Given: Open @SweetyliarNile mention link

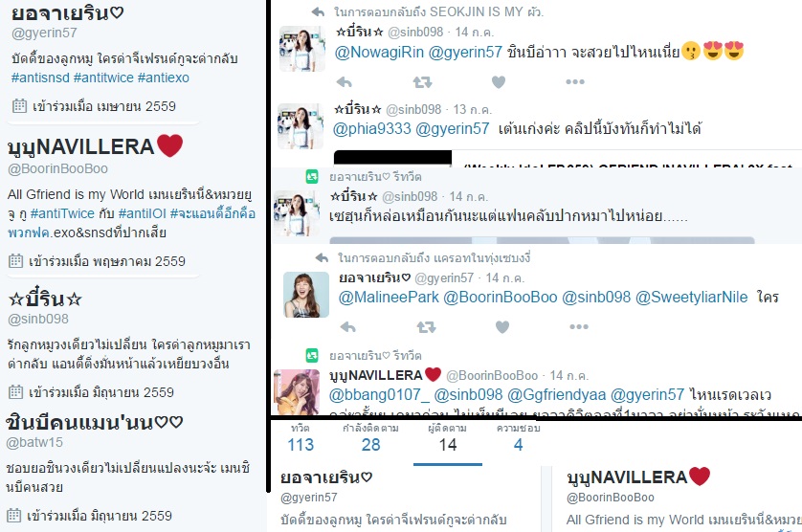Looking at the screenshot, I should [692, 298].
